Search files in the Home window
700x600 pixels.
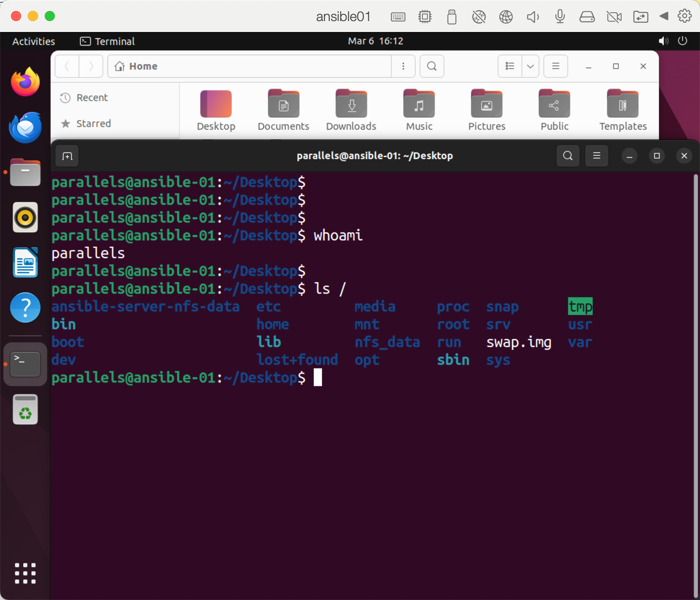431,66
